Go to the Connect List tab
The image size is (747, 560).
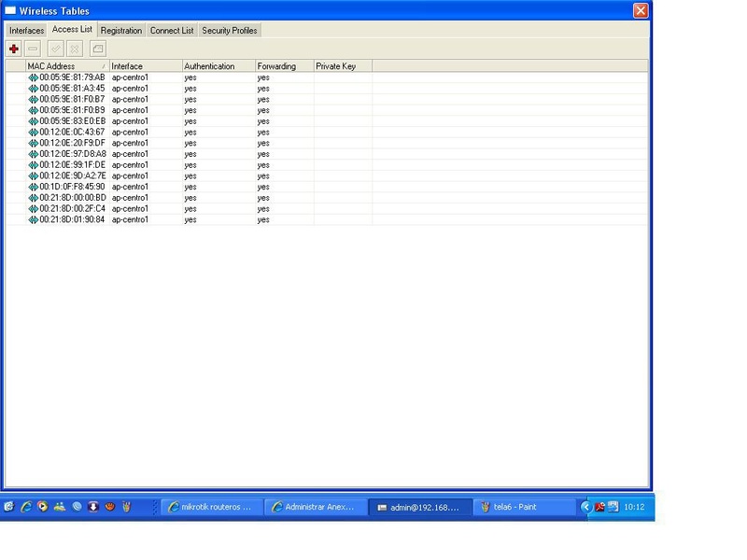pos(172,31)
